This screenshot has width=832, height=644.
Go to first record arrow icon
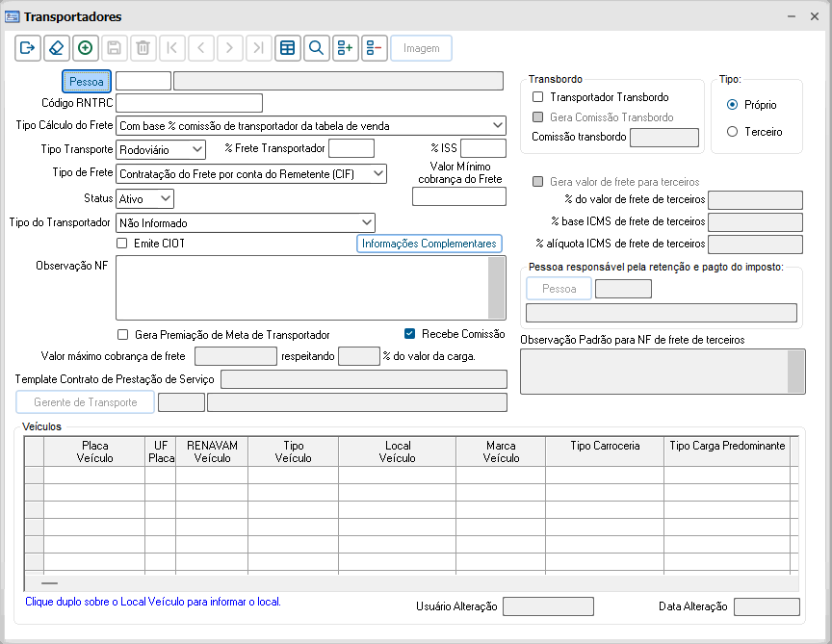click(x=172, y=48)
